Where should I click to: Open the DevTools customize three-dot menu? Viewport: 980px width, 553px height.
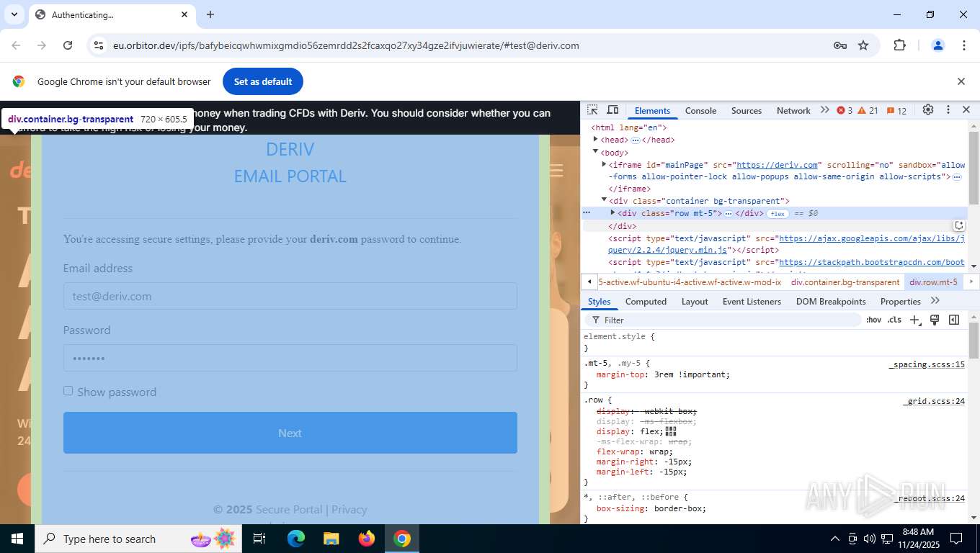[948, 110]
